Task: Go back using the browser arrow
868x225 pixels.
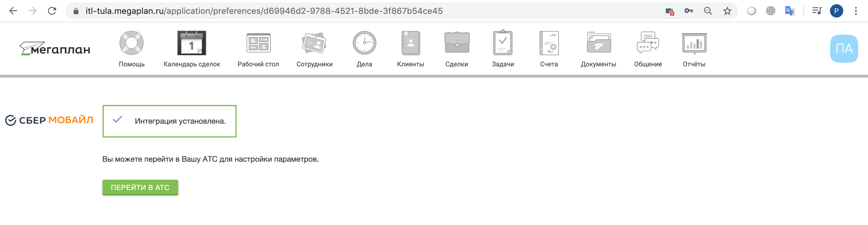Action: [x=13, y=11]
